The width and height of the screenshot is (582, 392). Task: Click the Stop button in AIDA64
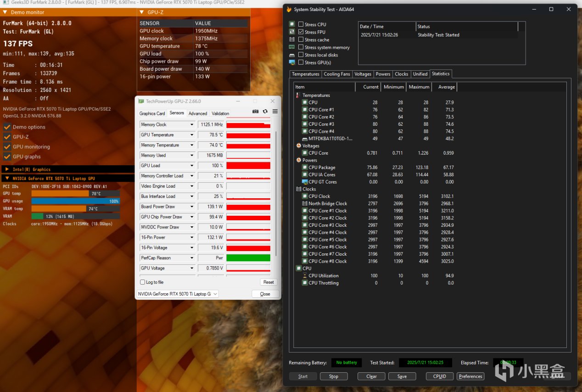[334, 376]
